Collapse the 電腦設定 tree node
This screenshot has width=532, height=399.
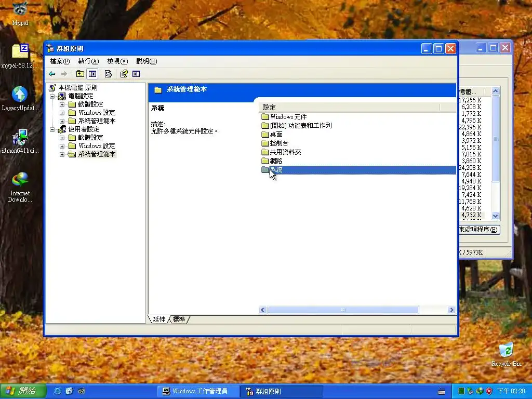click(x=52, y=96)
